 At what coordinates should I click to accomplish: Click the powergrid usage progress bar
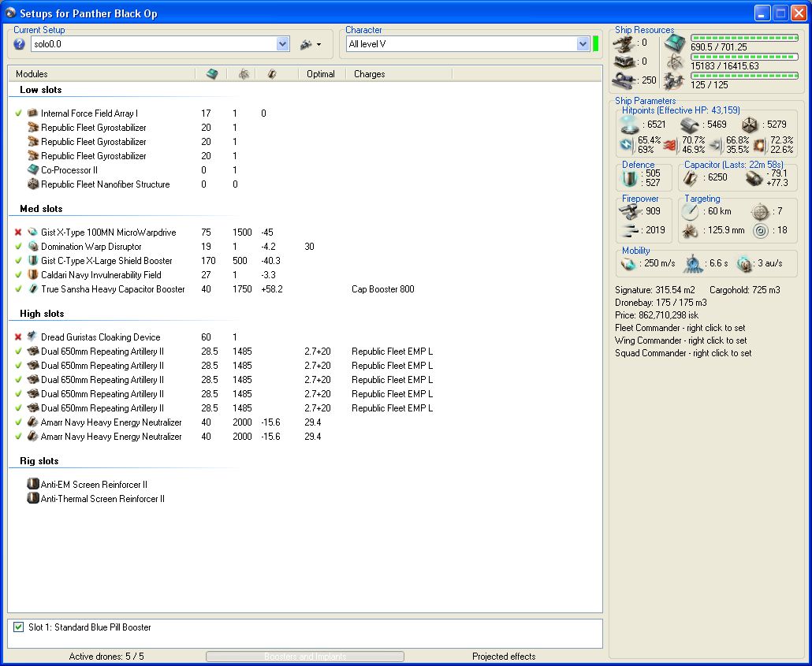[x=744, y=57]
